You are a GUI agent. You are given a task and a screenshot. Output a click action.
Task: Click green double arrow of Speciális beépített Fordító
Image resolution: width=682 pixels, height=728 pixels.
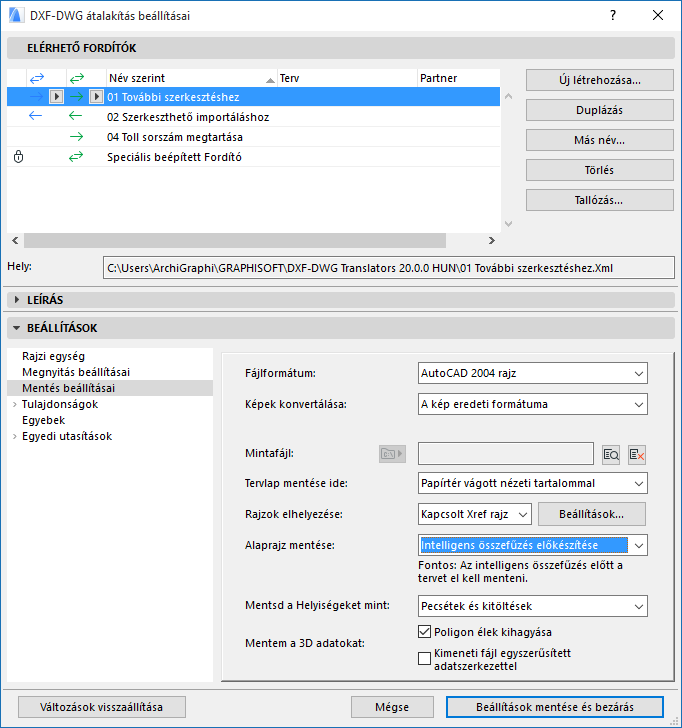(76, 156)
